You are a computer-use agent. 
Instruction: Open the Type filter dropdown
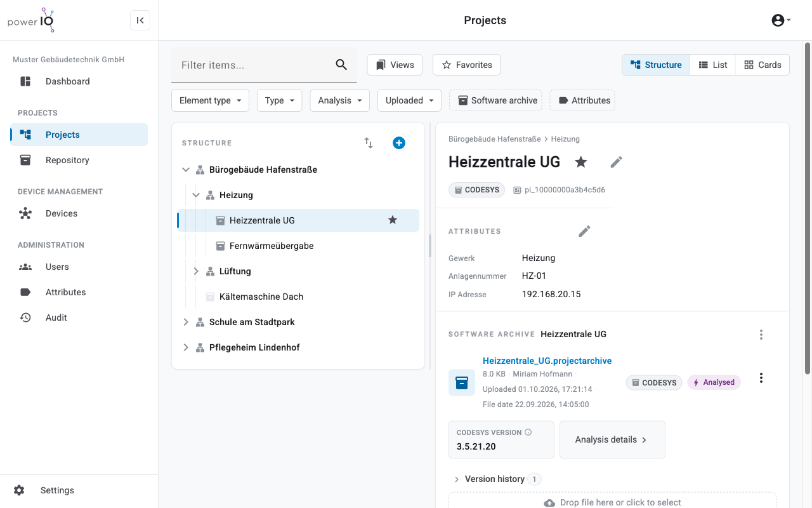pyautogui.click(x=280, y=100)
